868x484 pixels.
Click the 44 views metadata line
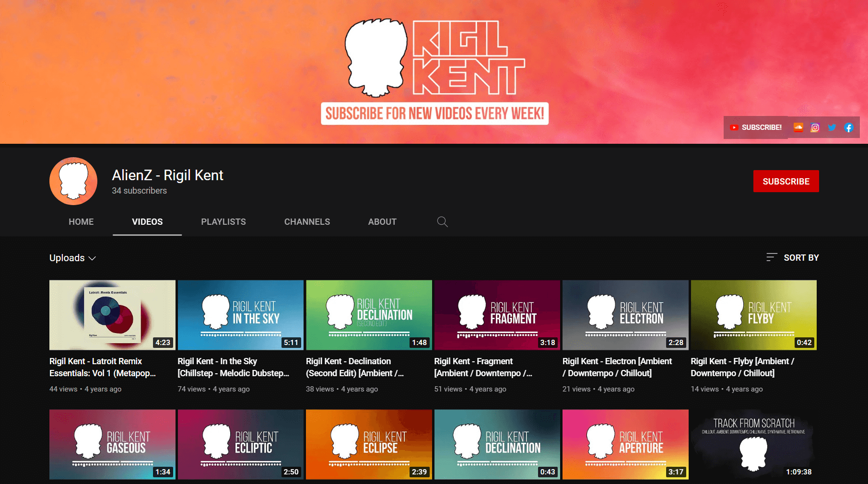click(x=85, y=389)
